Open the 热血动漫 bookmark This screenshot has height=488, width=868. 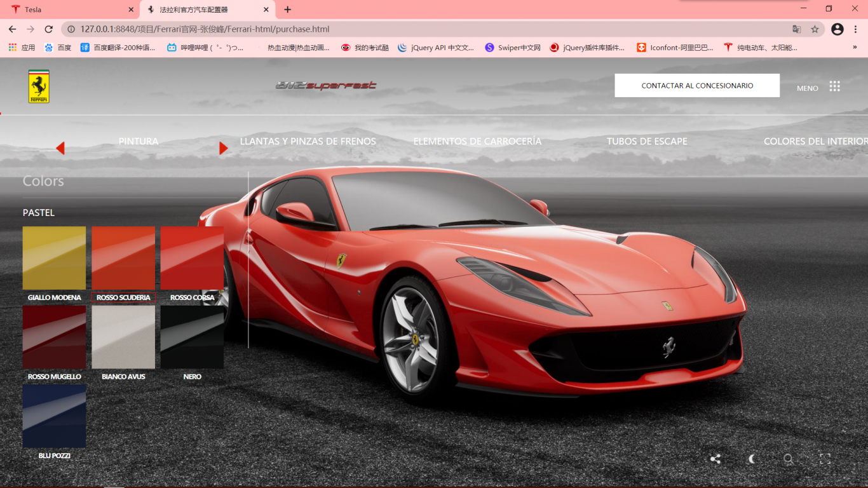coord(292,48)
